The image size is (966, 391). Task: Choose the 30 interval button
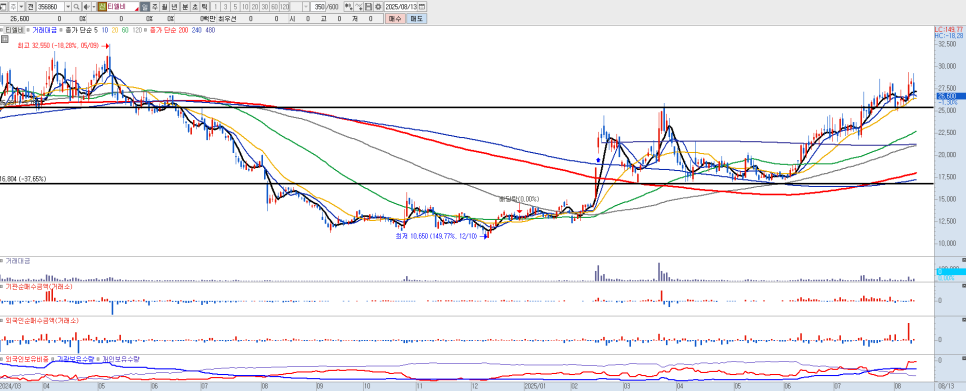point(264,6)
